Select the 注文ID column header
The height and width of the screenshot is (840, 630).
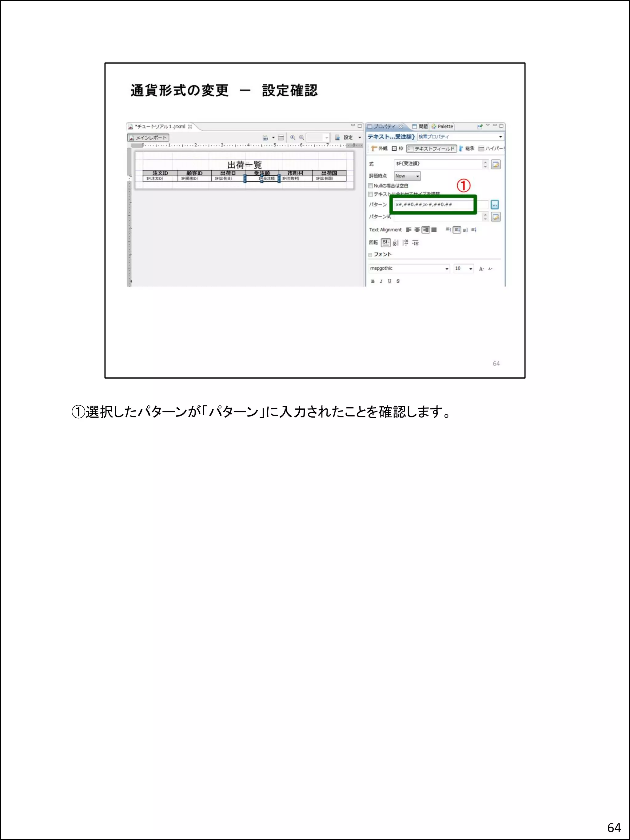pos(160,173)
